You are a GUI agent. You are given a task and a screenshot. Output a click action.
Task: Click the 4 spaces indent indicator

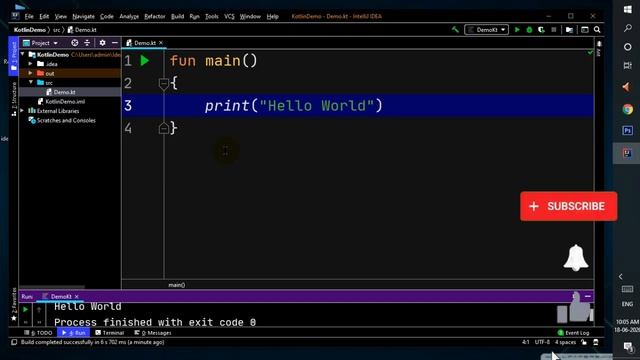click(565, 342)
